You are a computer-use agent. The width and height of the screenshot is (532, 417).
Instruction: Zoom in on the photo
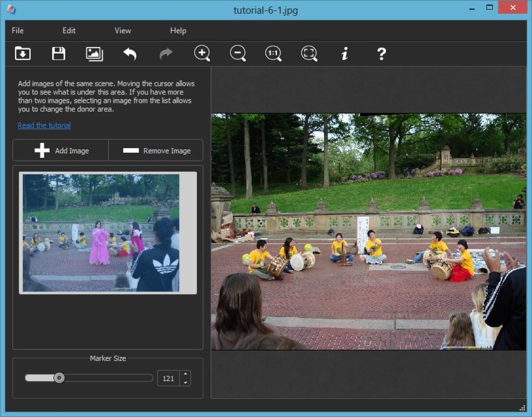click(x=202, y=53)
